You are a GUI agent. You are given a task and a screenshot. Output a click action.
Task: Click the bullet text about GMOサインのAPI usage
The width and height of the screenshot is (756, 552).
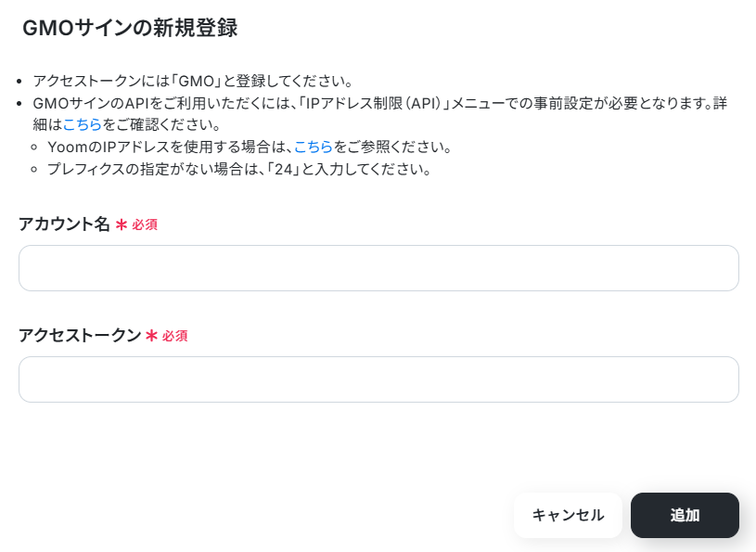coord(278,103)
